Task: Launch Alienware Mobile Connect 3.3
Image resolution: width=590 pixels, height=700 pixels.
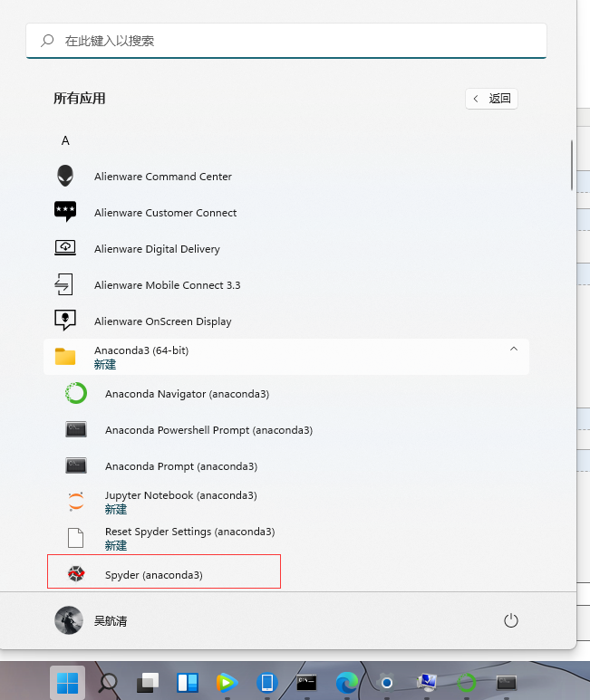Action: [285, 285]
